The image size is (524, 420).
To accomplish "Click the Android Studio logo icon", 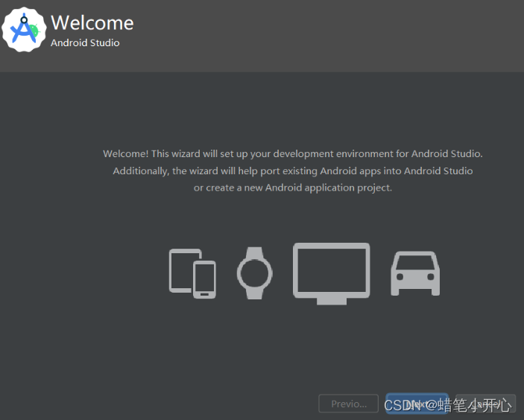I will (24, 30).
